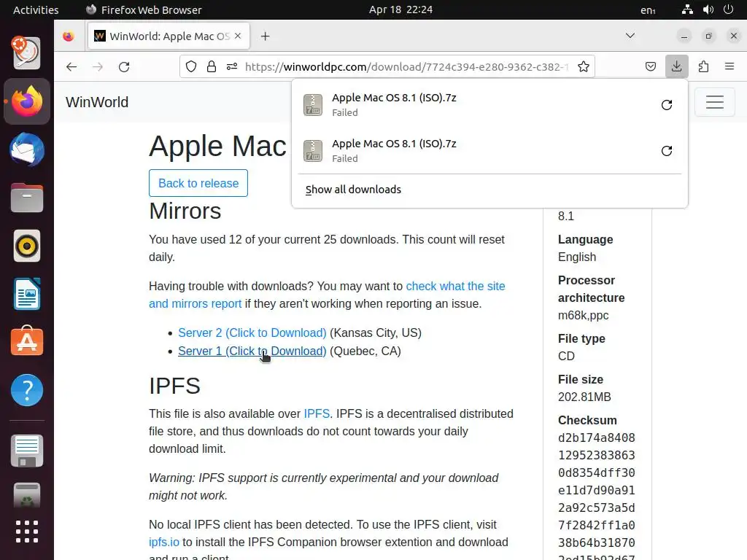Click the browser Forward arrow

point(98,66)
